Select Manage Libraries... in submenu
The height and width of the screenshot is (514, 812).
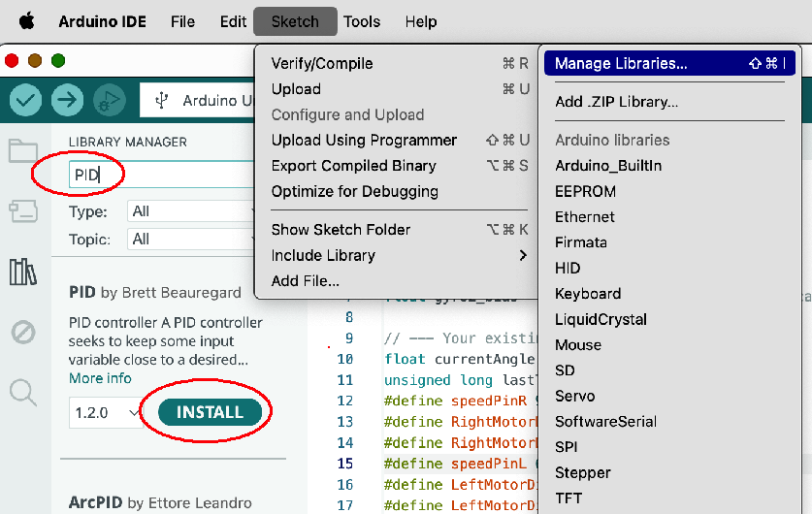669,64
